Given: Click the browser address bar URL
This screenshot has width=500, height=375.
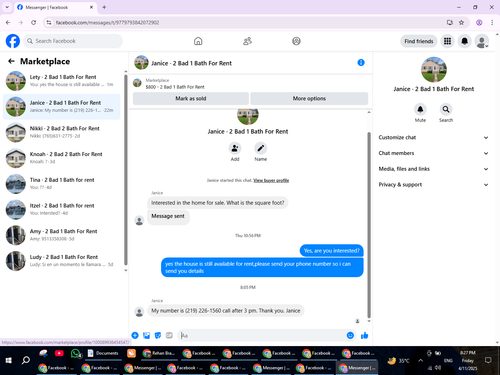Looking at the screenshot, I should pos(107,22).
